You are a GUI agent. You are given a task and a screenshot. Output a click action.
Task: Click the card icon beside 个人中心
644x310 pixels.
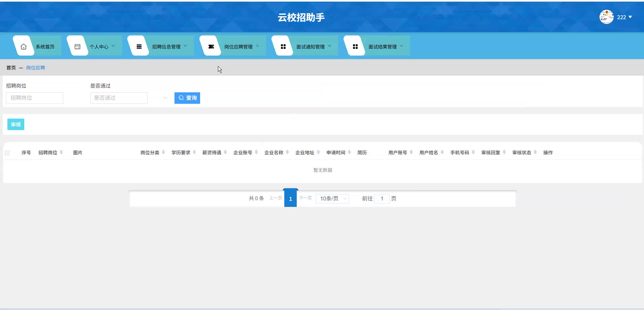pyautogui.click(x=77, y=47)
